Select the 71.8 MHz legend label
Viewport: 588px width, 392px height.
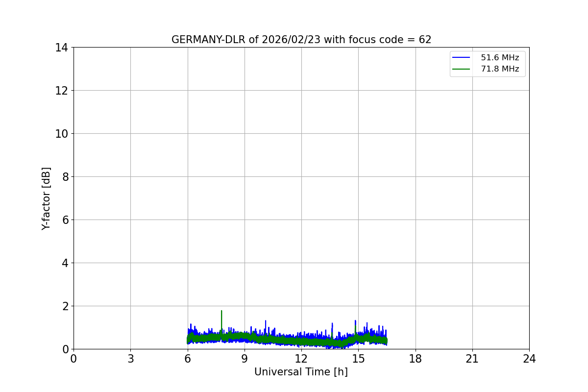coord(500,69)
